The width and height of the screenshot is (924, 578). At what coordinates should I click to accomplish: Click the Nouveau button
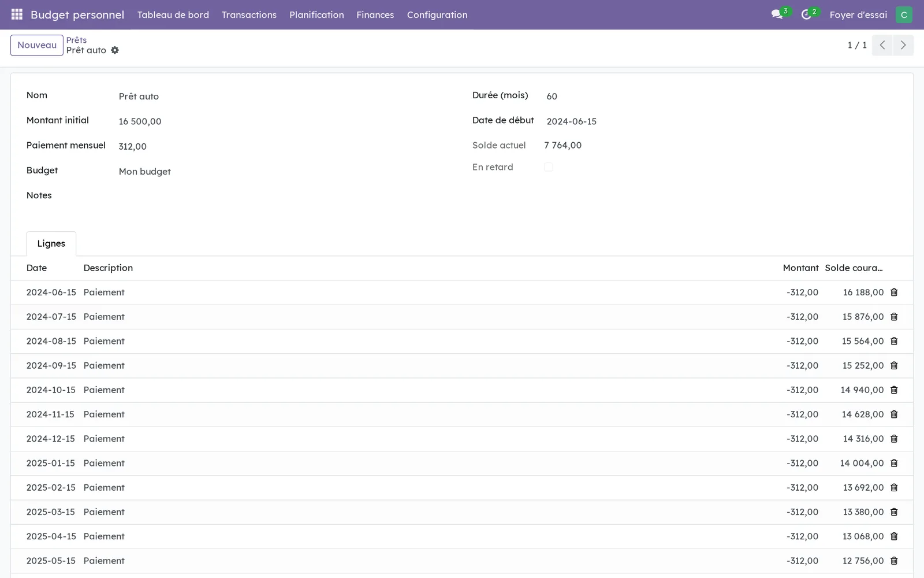coord(37,45)
